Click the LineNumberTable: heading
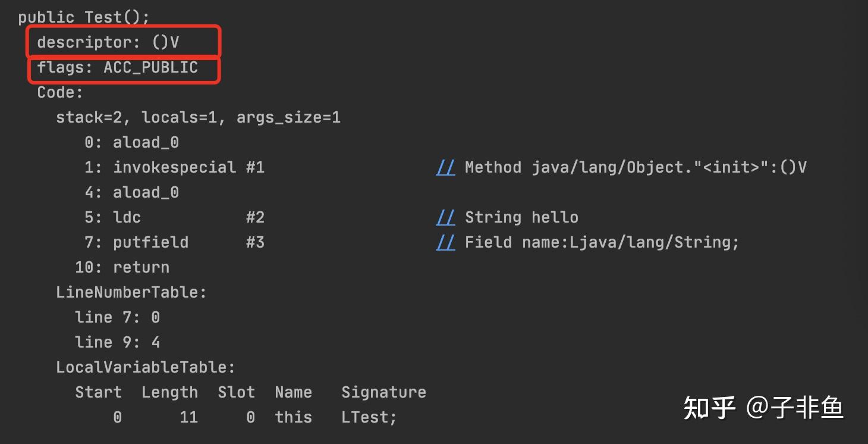The width and height of the screenshot is (868, 444). [131, 293]
